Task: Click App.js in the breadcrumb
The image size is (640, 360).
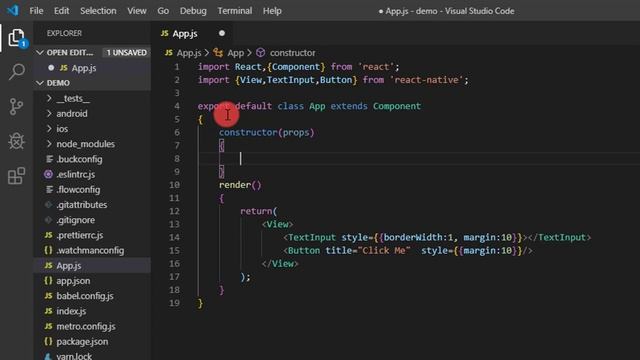Action: [189, 53]
